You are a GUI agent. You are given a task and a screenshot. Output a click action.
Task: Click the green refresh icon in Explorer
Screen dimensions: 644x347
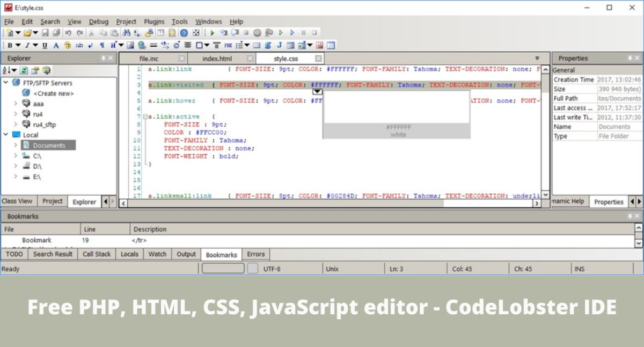24,70
